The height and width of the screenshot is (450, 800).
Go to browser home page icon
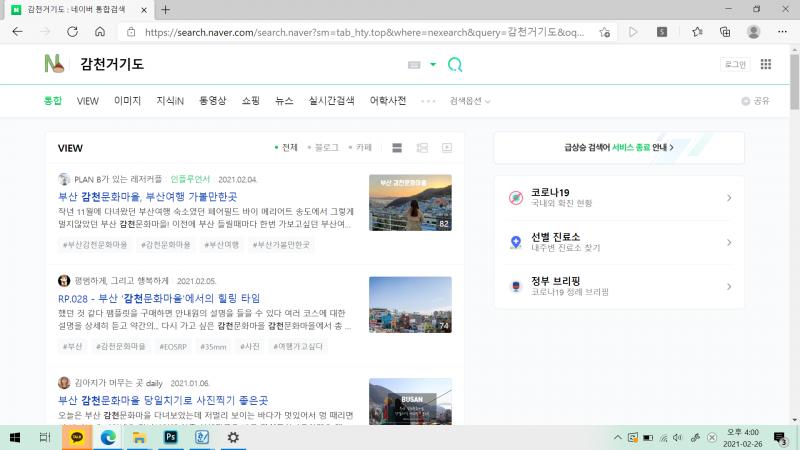100,32
